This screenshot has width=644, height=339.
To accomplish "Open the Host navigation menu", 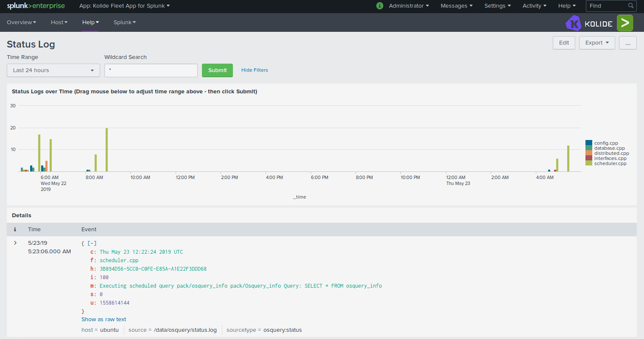I will pyautogui.click(x=59, y=22).
